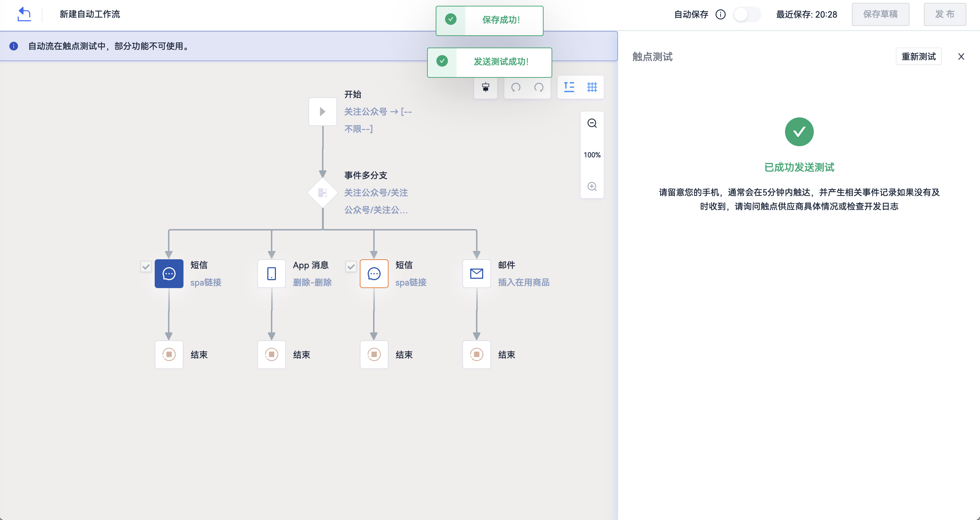Image resolution: width=980 pixels, height=520 pixels.
Task: Click the spa链接 label of the blue 短信 node
Action: [206, 282]
